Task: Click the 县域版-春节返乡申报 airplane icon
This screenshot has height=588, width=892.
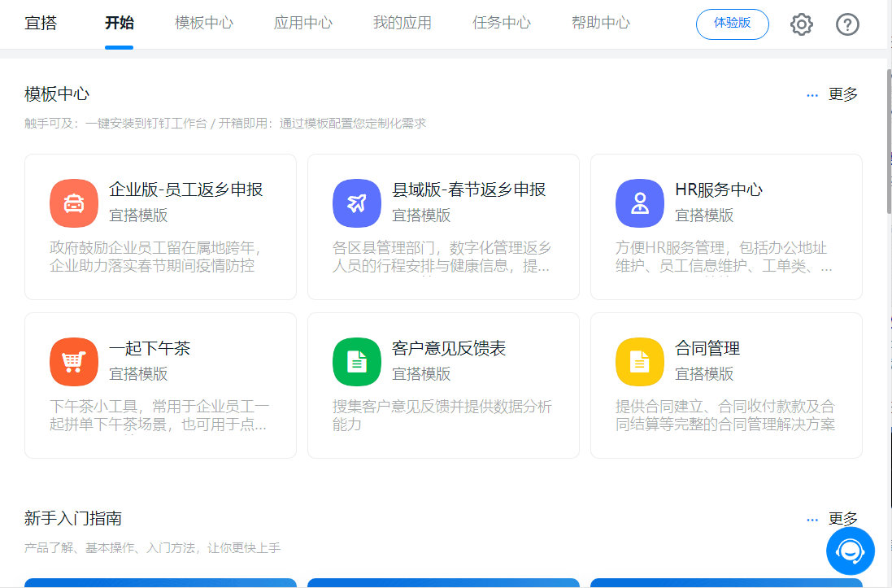Action: click(357, 203)
